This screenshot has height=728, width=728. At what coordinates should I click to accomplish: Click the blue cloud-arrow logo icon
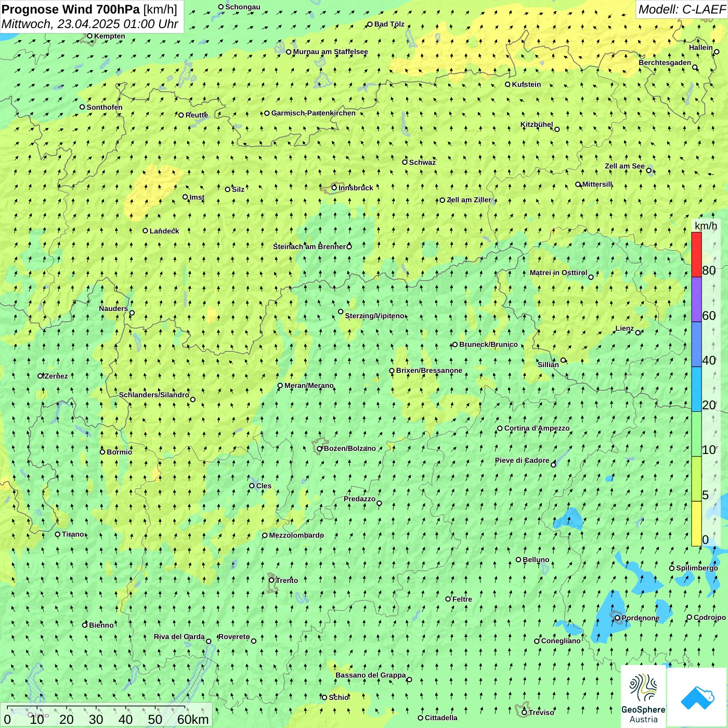point(697,697)
